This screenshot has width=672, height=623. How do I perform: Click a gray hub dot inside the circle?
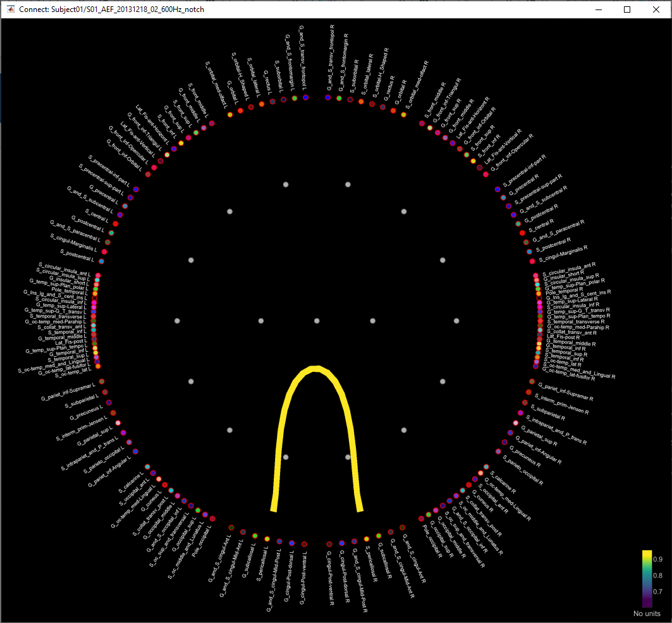(x=317, y=320)
